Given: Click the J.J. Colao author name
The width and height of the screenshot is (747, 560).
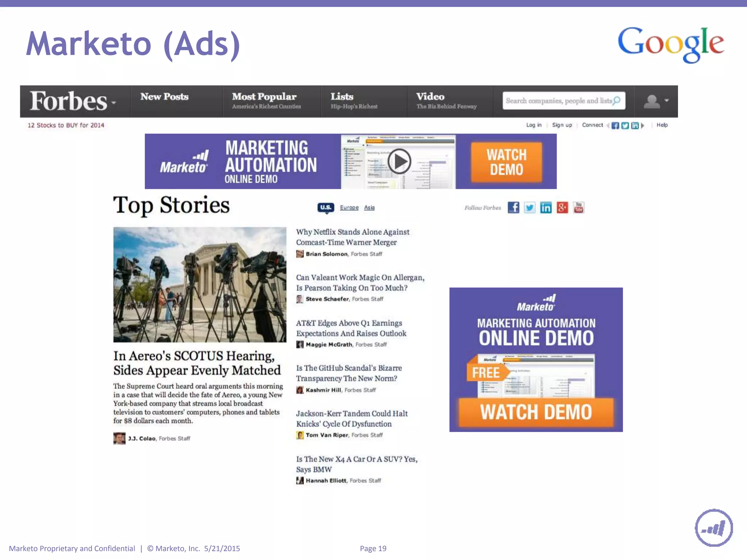Looking at the screenshot, I should tap(142, 439).
